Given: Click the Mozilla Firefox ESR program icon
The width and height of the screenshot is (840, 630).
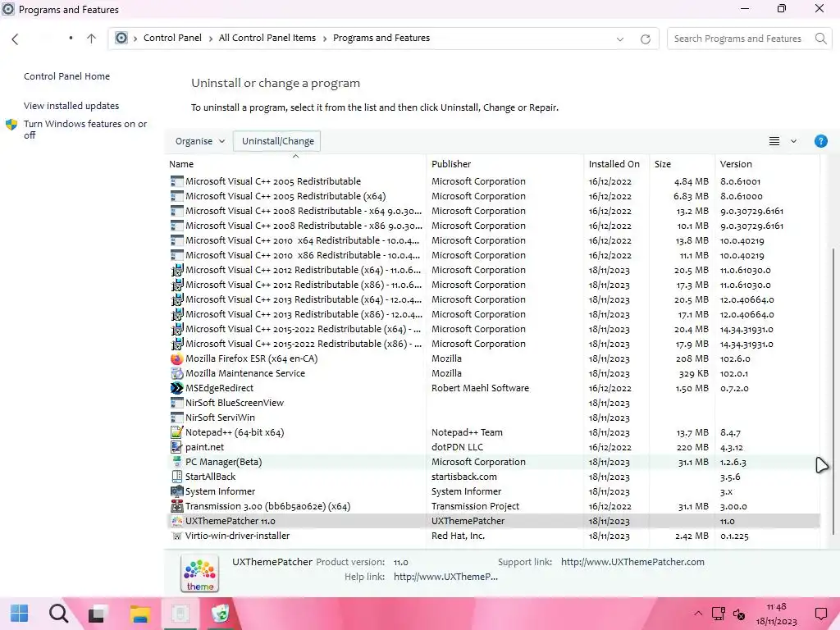Looking at the screenshot, I should point(177,358).
